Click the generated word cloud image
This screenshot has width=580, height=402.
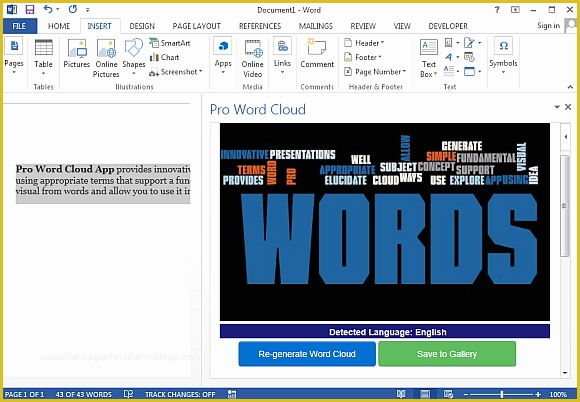tap(385, 222)
